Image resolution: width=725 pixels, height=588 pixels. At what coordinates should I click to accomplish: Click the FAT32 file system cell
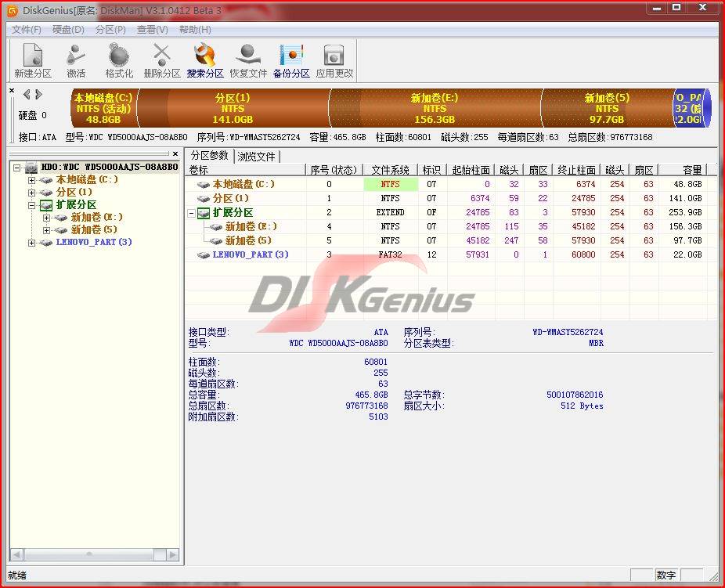[x=391, y=254]
